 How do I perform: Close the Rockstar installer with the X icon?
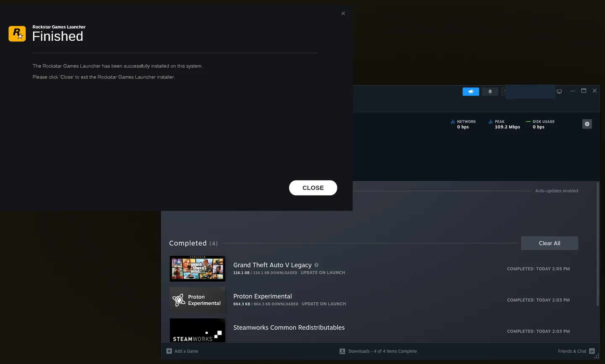pos(343,13)
